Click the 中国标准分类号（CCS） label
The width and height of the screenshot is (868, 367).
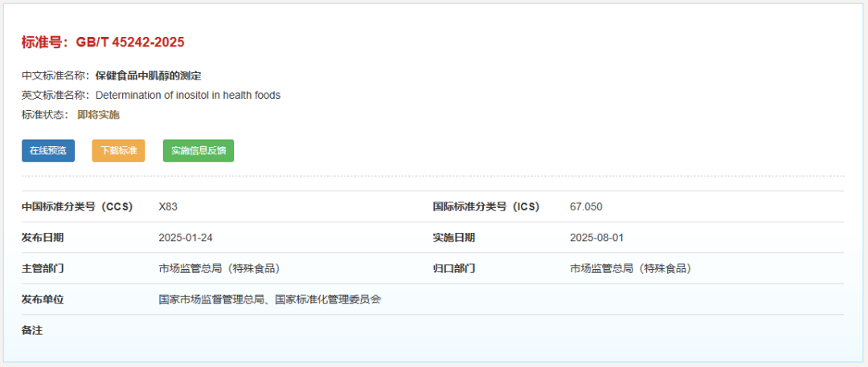[77, 207]
